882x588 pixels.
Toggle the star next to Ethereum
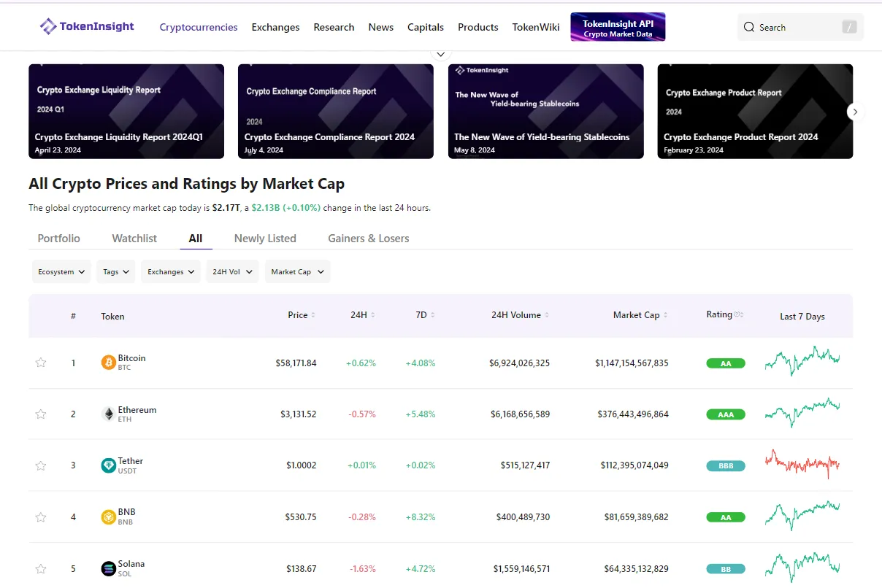click(x=41, y=414)
